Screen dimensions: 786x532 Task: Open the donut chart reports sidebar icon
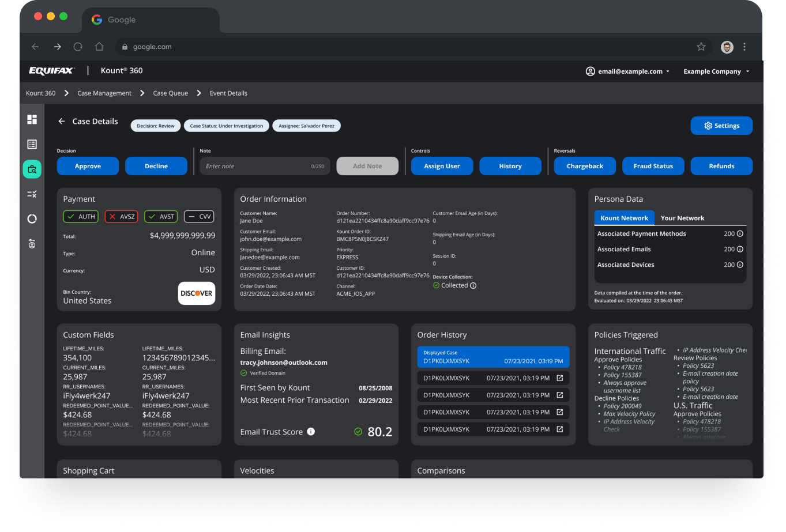(32, 219)
